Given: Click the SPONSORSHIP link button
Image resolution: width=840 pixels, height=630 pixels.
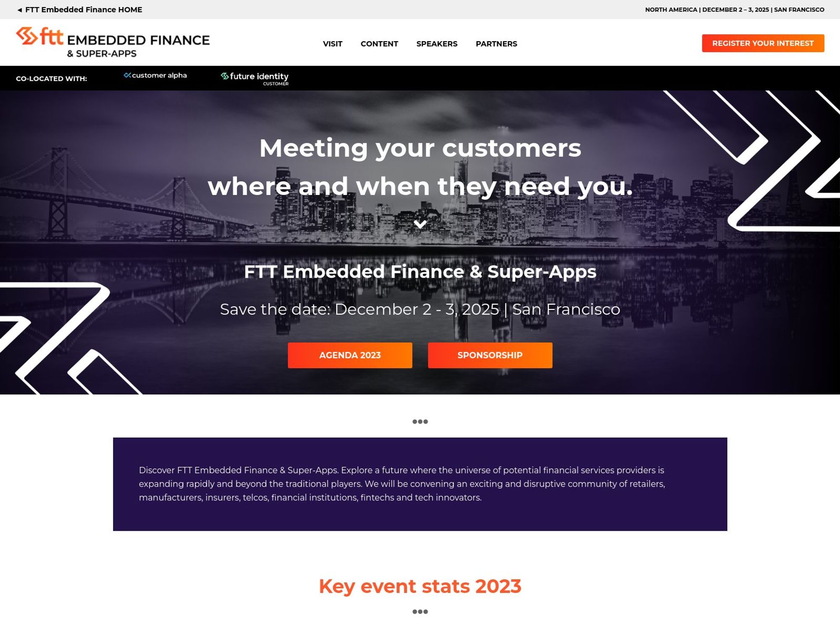Looking at the screenshot, I should point(489,355).
